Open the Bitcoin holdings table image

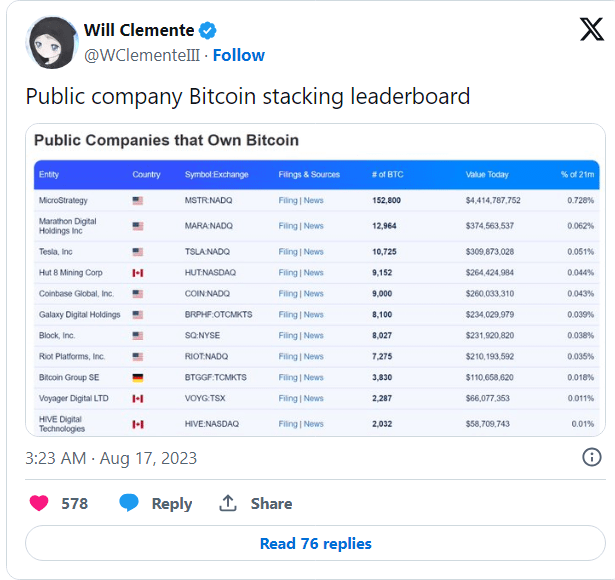click(315, 280)
